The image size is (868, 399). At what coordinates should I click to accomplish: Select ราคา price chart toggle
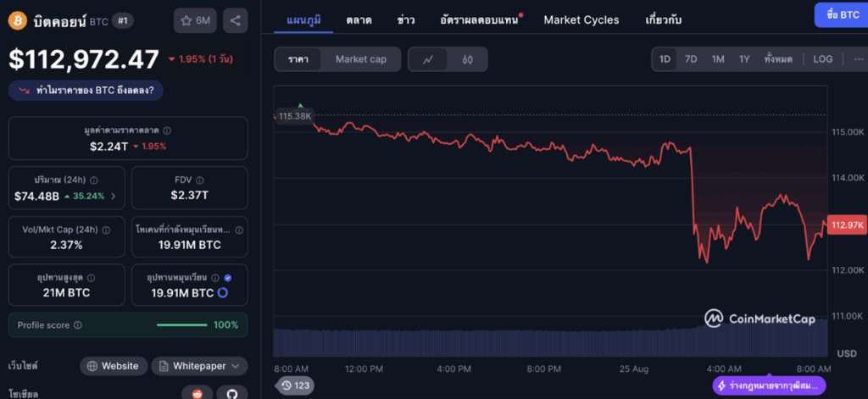click(298, 60)
